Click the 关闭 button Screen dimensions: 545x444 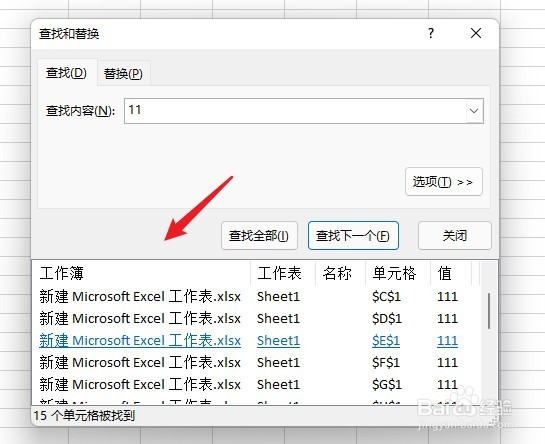(x=455, y=236)
